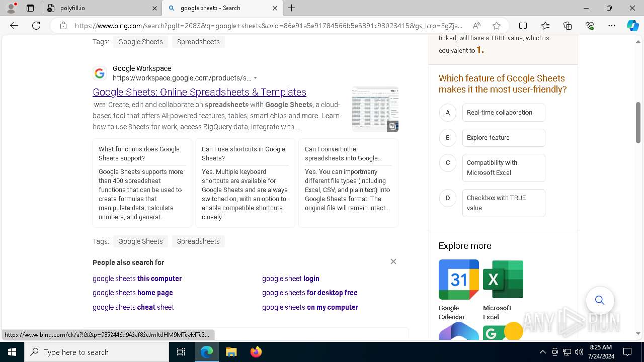Search google sheets on my computer
This screenshot has height=362, width=644.
(x=310, y=307)
